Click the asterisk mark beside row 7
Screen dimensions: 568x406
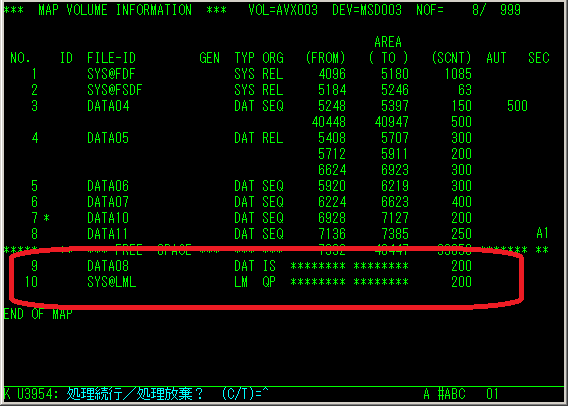(x=46, y=218)
